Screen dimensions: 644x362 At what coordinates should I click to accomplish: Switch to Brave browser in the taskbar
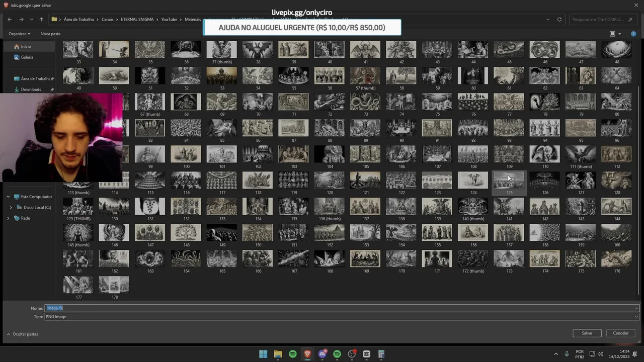pos(307,354)
